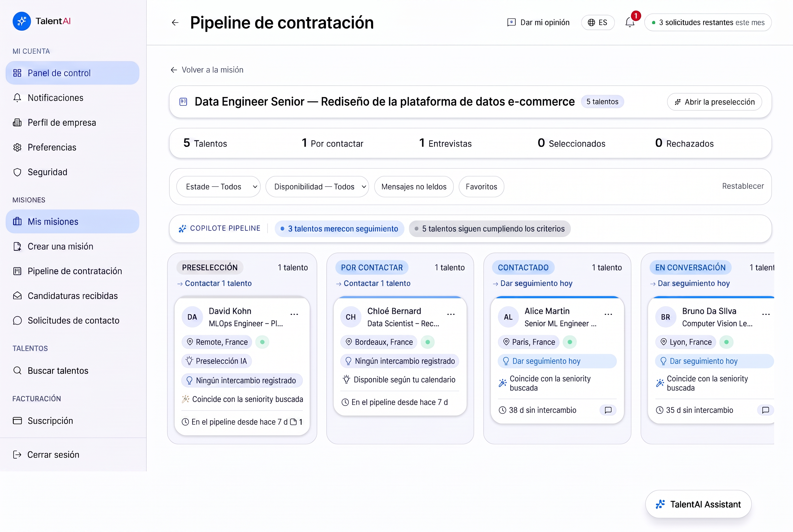Click the TalentAI logo icon
This screenshot has width=793, height=532.
[21, 21]
